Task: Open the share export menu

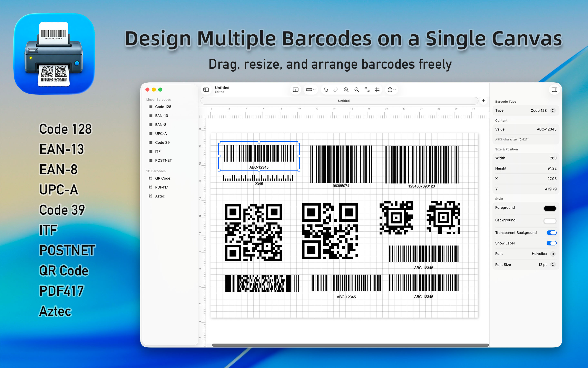Action: pos(391,90)
